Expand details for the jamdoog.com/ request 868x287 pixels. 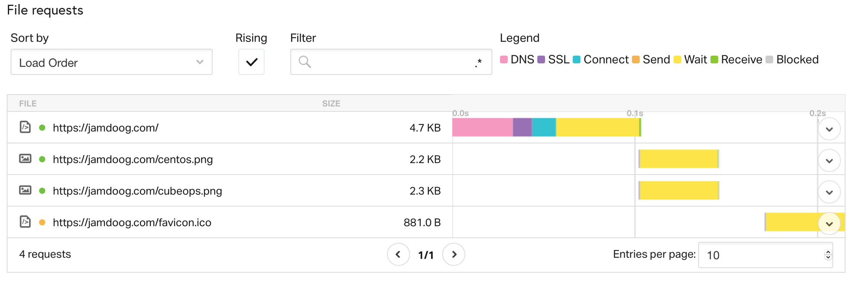coord(829,129)
